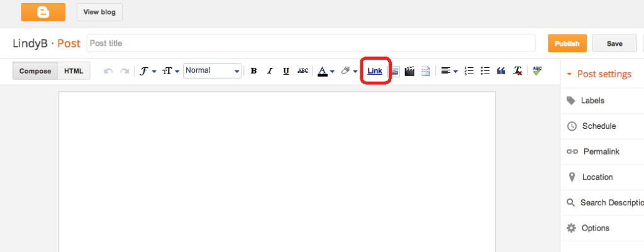
Task: Toggle strikethrough formatting
Action: coord(303,71)
